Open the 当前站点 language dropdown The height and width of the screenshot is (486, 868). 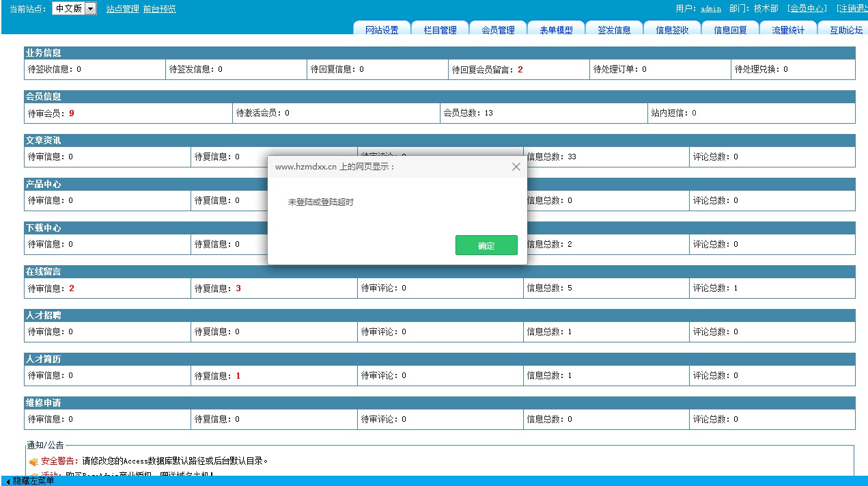click(90, 9)
